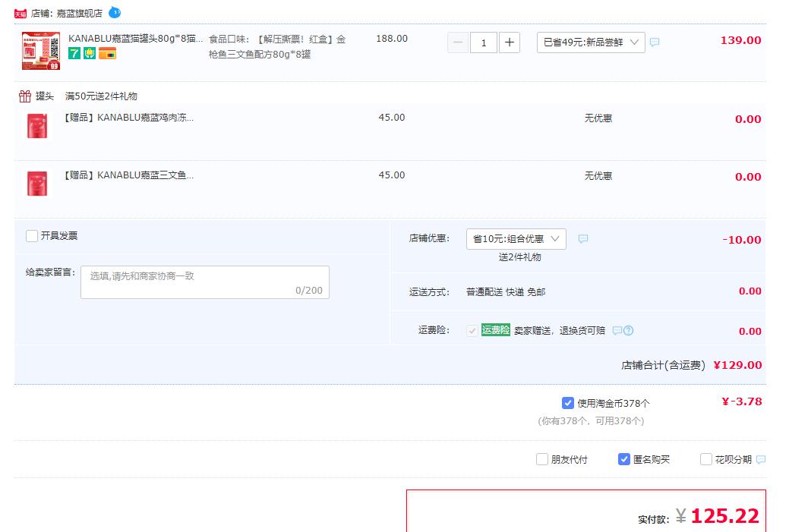Check the 开具发票 invoice checkbox
Screen dimensions: 789x532
32,236
